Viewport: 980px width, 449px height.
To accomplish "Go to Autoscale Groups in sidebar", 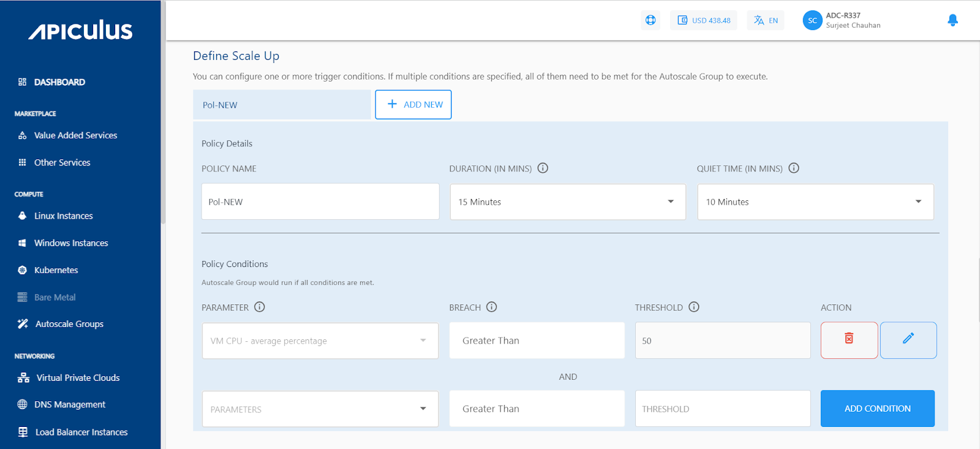I will click(69, 324).
